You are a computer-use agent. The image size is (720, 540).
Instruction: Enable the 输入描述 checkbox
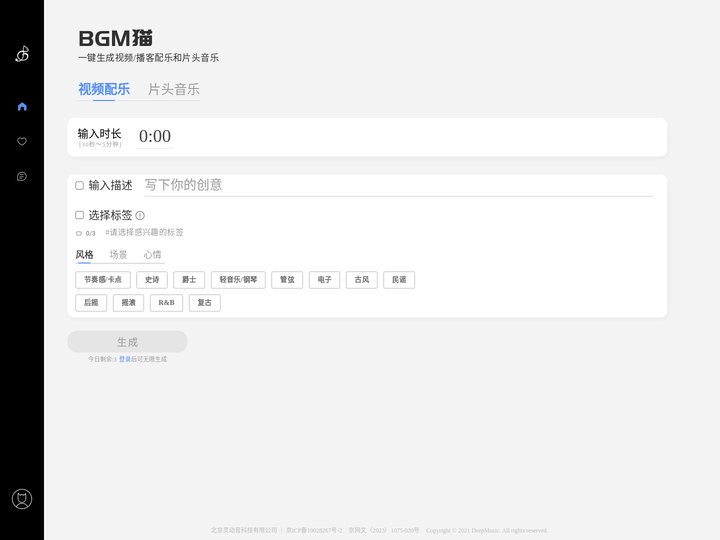click(79, 186)
